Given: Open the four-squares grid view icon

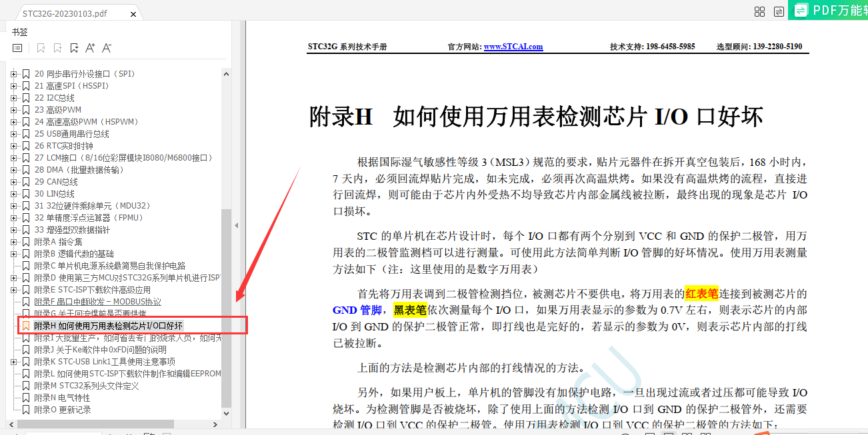Looking at the screenshot, I should (x=759, y=11).
